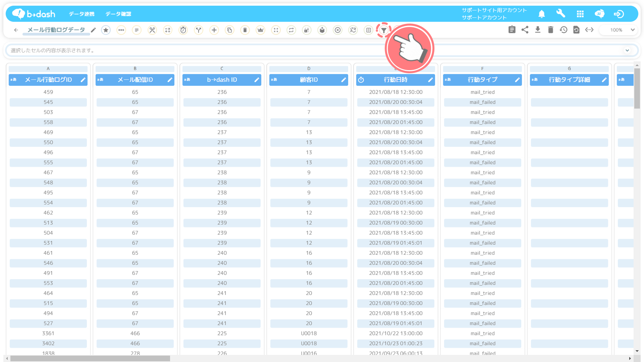
Task: Click the logout arrow icon
Action: coord(619,14)
